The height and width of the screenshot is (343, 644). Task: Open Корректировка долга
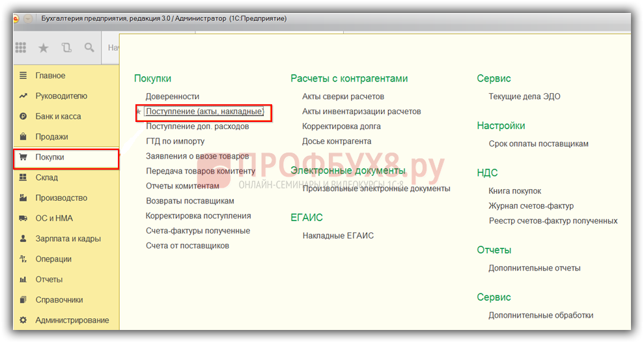tap(342, 127)
